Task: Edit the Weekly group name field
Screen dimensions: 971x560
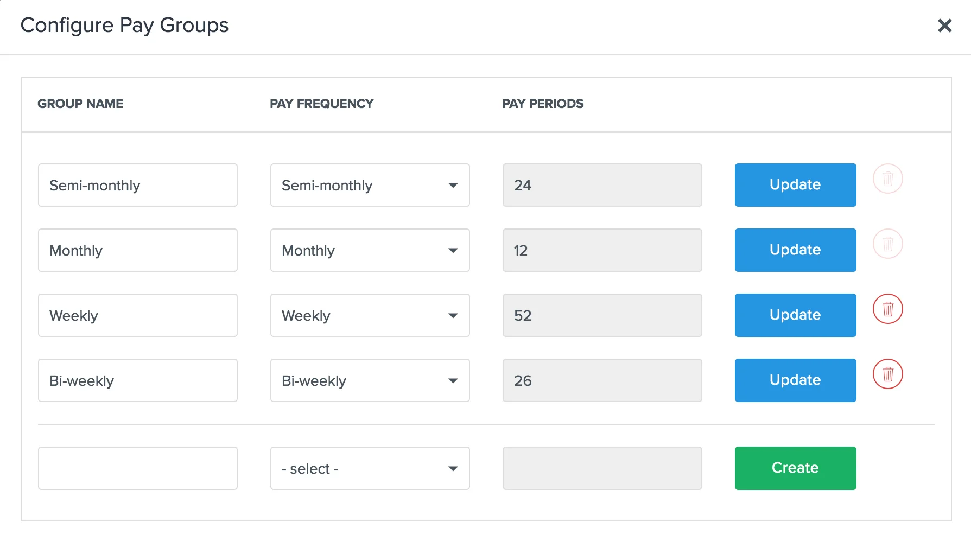Action: [138, 315]
